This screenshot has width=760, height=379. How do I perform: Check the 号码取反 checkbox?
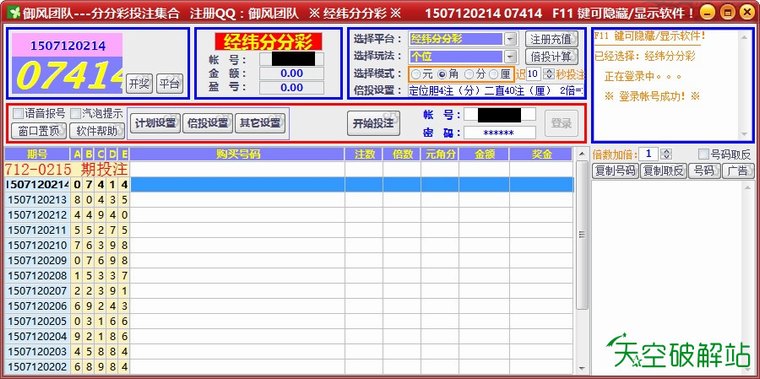point(703,155)
